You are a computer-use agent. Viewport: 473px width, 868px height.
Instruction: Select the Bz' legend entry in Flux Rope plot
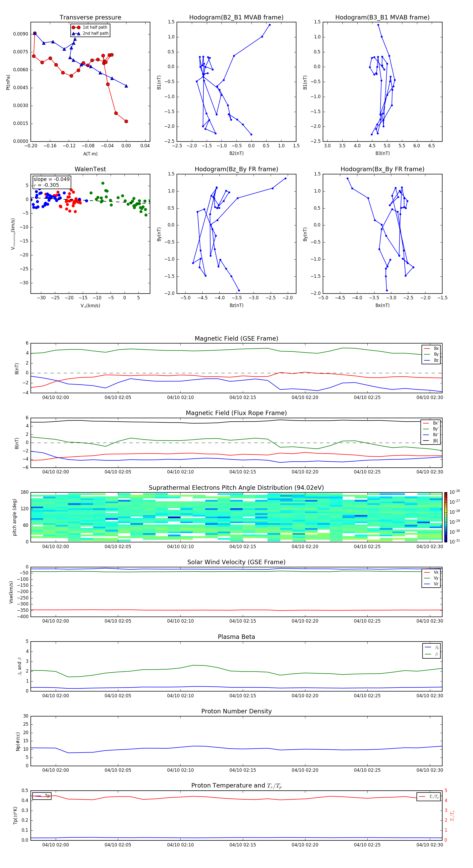point(431,435)
